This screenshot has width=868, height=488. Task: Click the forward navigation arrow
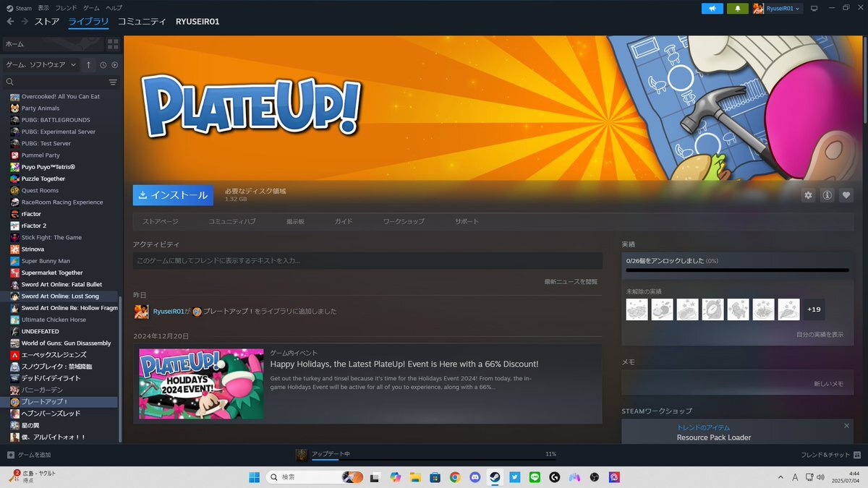[x=25, y=22]
